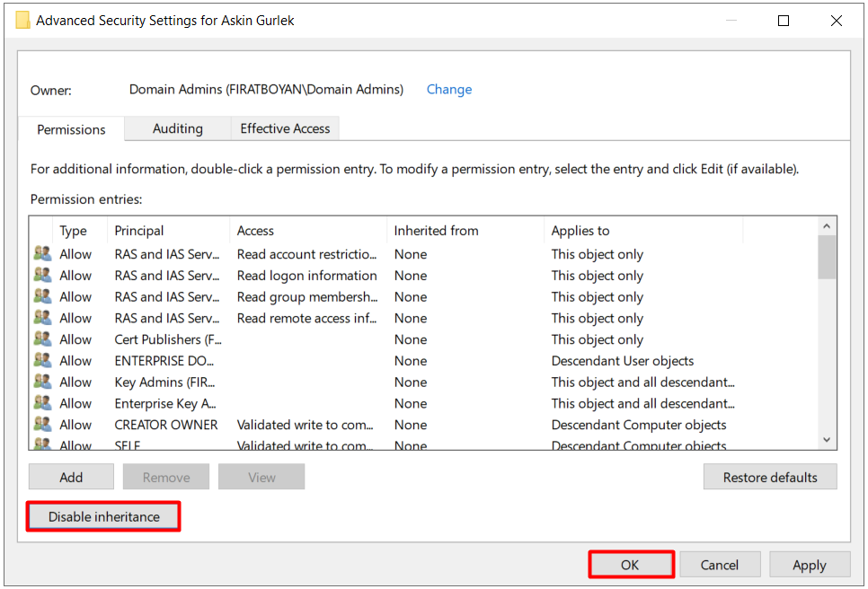The width and height of the screenshot is (868, 589).
Task: Click 'This object and all descendant...' in Key Admins row
Action: (x=642, y=382)
